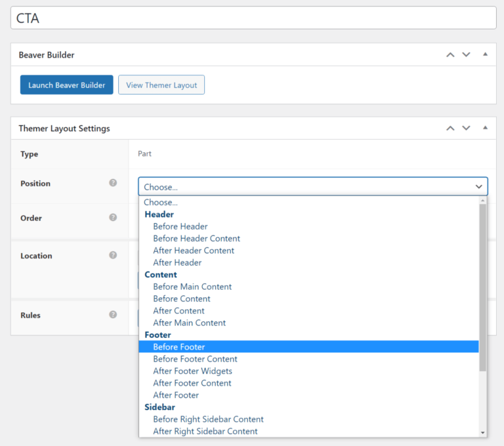Image resolution: width=504 pixels, height=446 pixels.
Task: Select After Footer Widgets option
Action: click(x=192, y=371)
